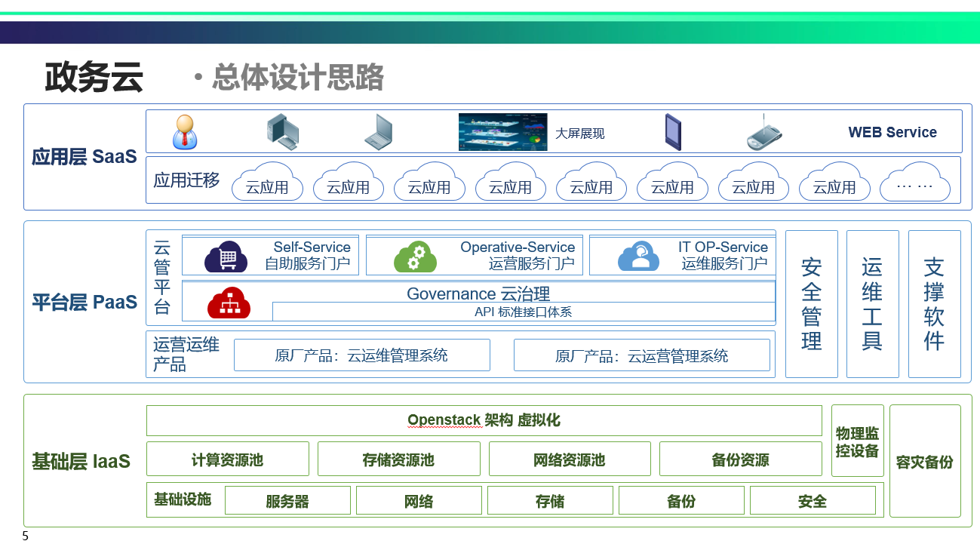Screen dimensions: 980x544
Task: Click the 运维工具 vertical box
Action: (873, 304)
